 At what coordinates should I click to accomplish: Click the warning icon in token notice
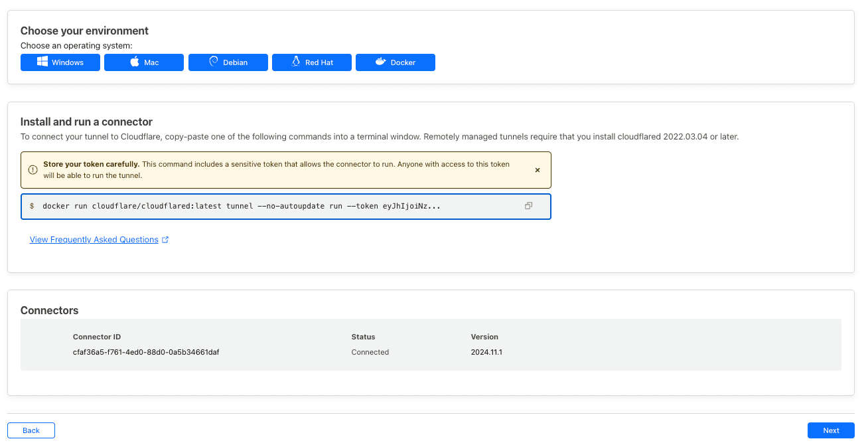[x=33, y=170]
